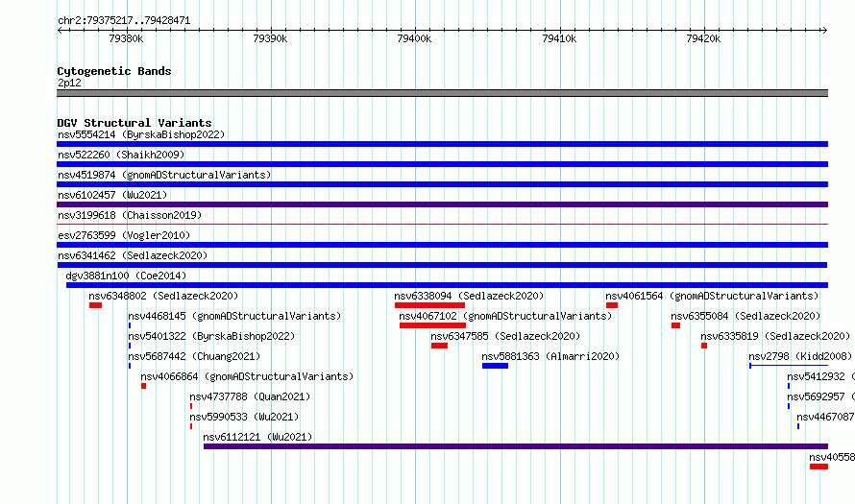The image size is (855, 504).
Task: Select the nsv522260 (Shaikh2009) variant label
Action: [x=121, y=155]
